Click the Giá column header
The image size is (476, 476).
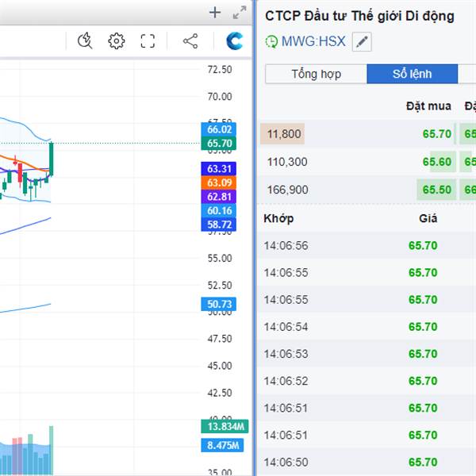(x=428, y=218)
